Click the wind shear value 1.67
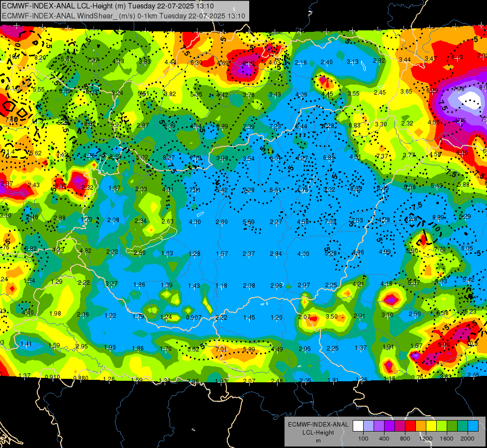Image resolution: width=487 pixels, height=448 pixels. pyautogui.click(x=114, y=188)
